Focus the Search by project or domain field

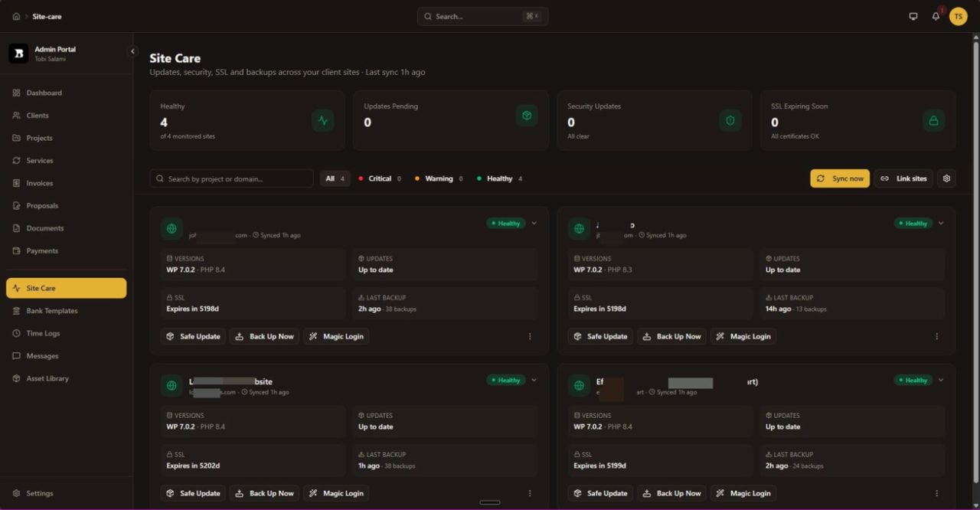(231, 178)
